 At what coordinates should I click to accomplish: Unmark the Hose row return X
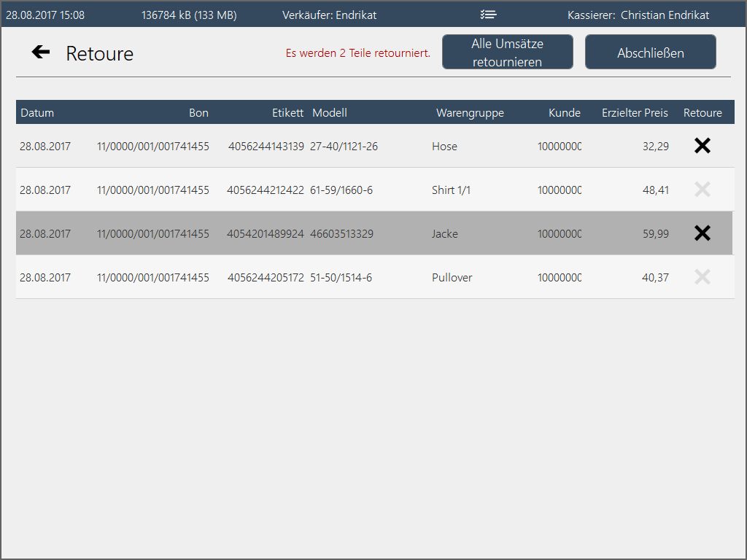702,146
